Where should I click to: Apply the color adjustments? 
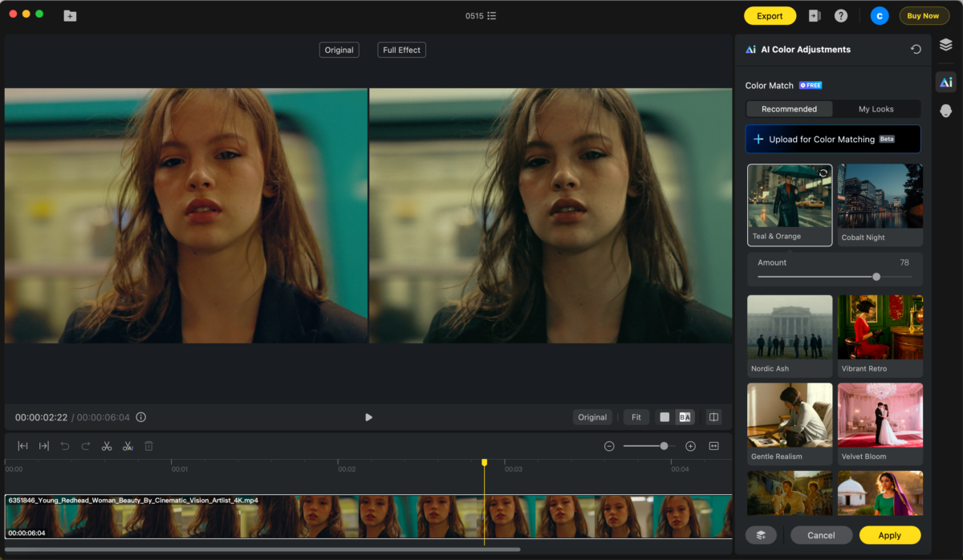click(890, 535)
